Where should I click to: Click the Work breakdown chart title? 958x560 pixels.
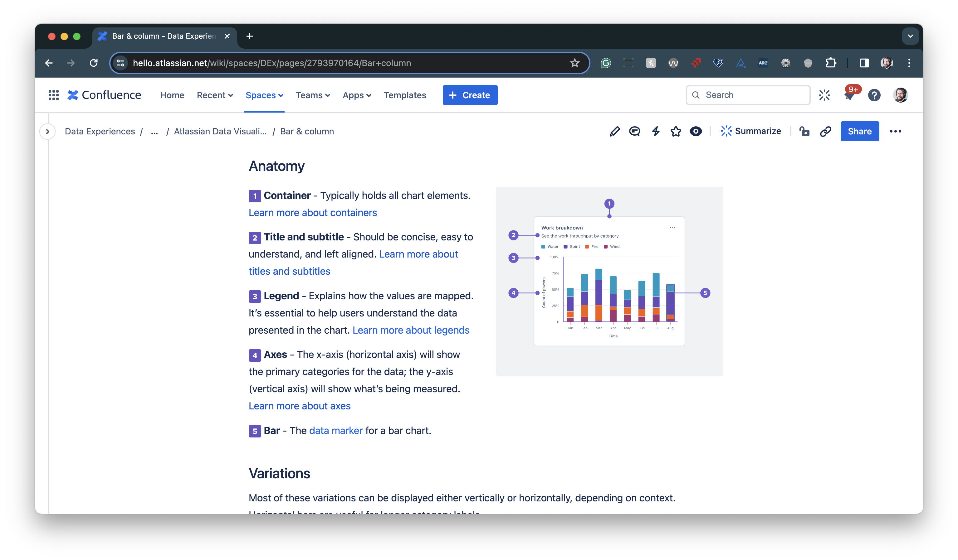click(562, 228)
